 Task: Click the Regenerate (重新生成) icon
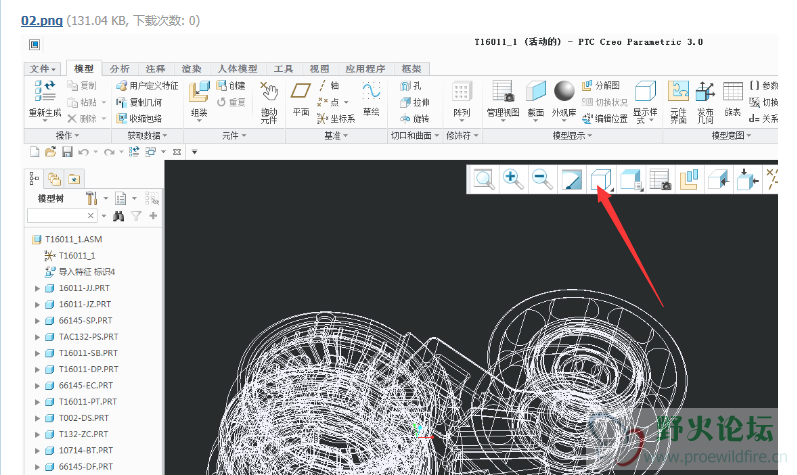[x=45, y=91]
